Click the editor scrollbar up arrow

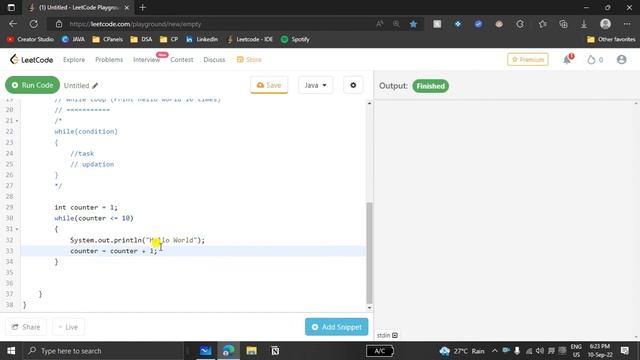point(369,103)
